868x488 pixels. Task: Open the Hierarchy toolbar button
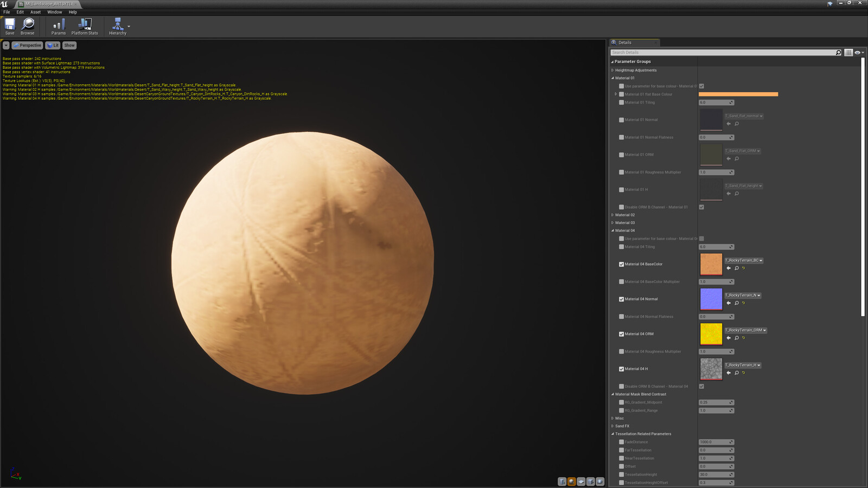[117, 26]
